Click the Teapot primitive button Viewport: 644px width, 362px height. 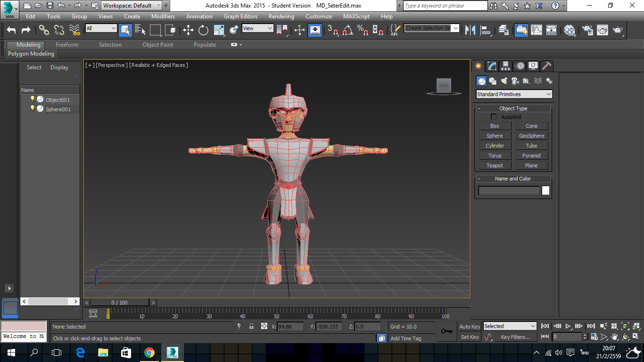pyautogui.click(x=495, y=165)
